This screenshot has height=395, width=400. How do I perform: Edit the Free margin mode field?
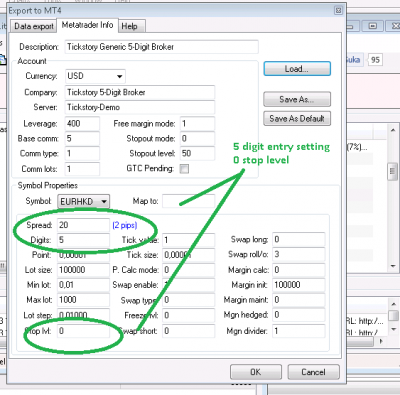197,124
